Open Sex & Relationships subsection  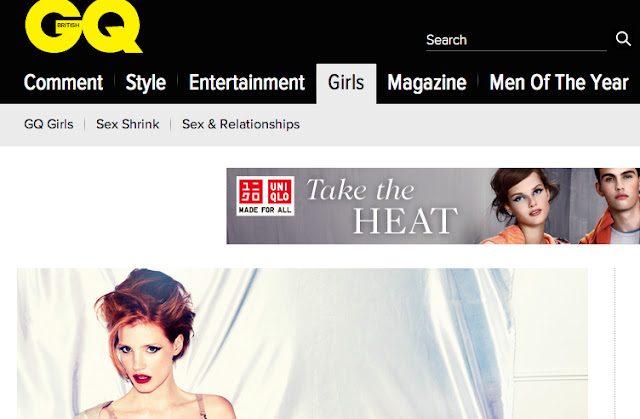[241, 124]
